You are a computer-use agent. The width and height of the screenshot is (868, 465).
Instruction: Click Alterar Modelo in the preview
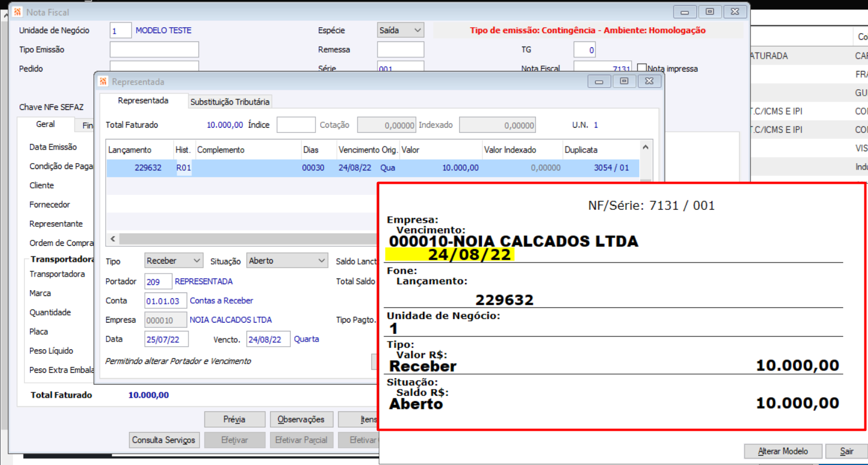pyautogui.click(x=782, y=451)
